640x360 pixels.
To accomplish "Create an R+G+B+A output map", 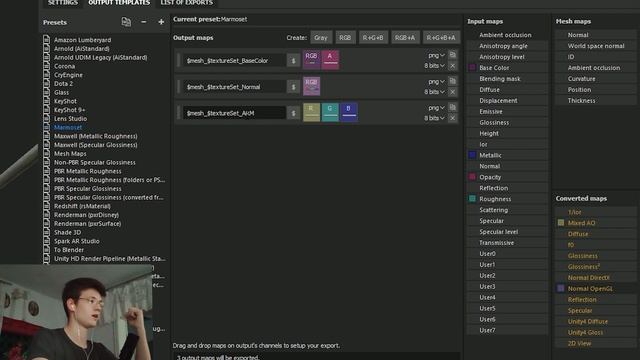I will 441,38.
